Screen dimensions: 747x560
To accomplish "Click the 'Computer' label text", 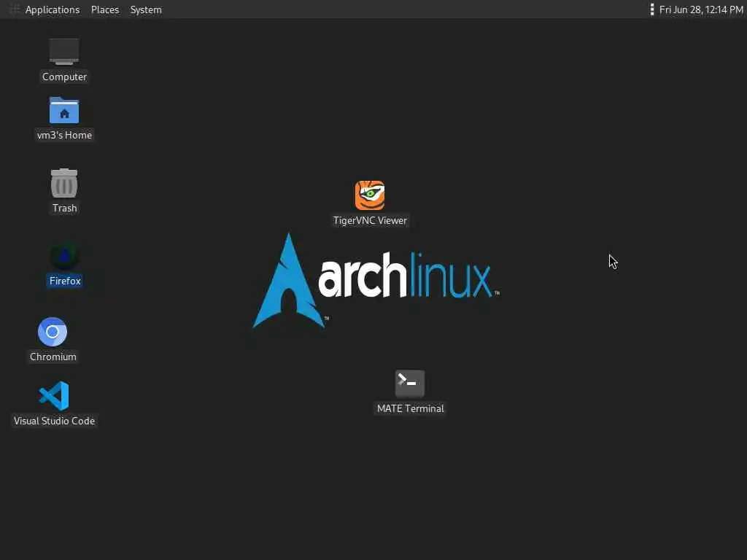I will [64, 77].
